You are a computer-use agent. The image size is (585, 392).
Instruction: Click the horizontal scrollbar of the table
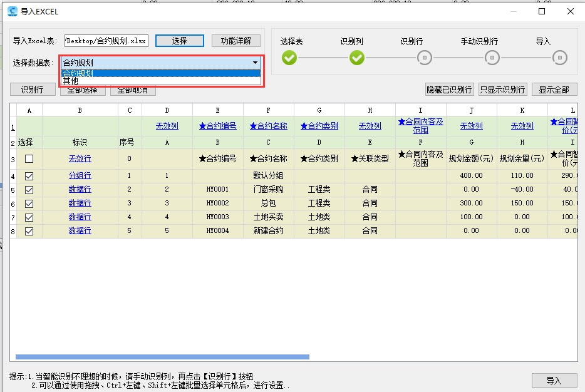162,357
